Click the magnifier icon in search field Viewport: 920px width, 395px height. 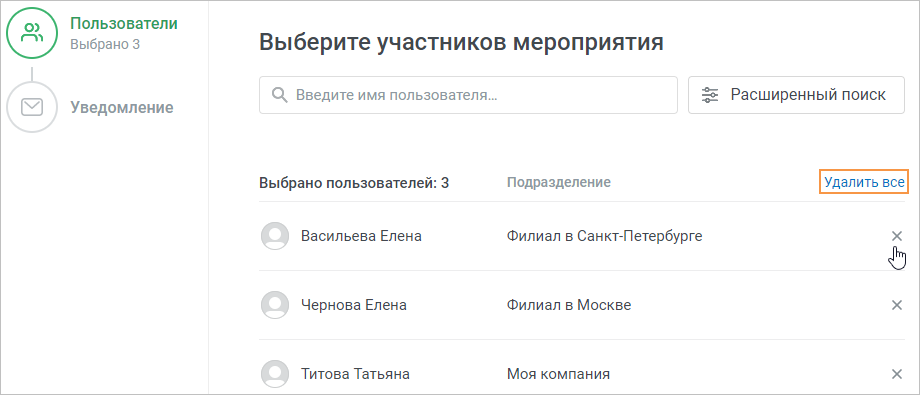click(x=280, y=95)
